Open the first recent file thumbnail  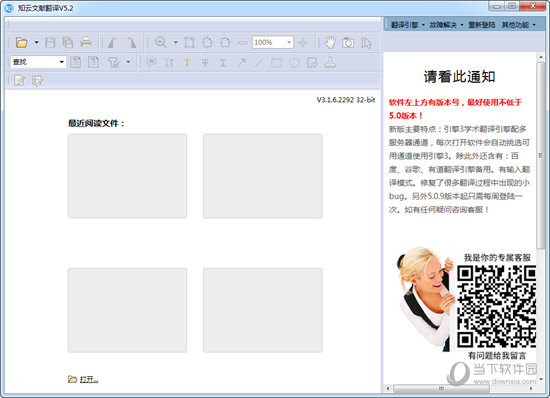(127, 176)
